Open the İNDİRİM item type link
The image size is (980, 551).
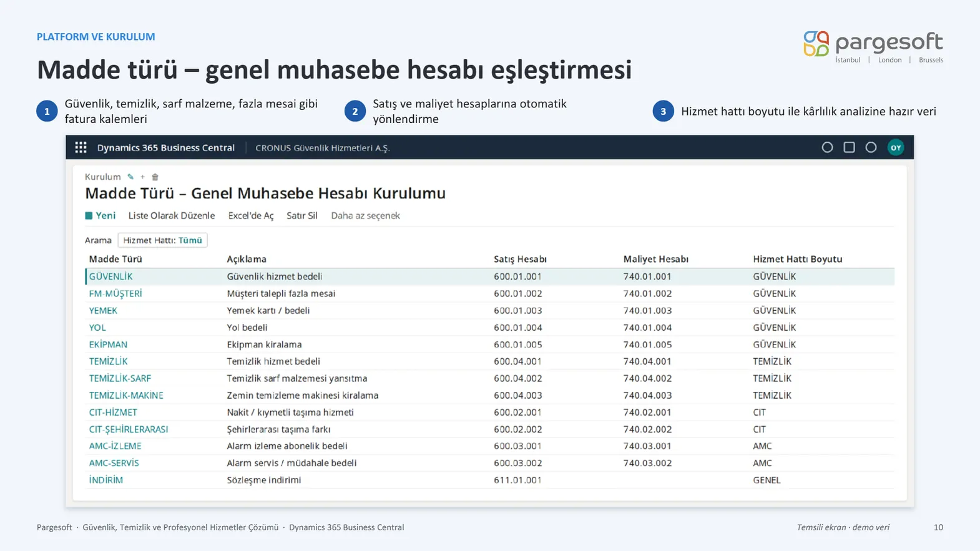coord(106,480)
